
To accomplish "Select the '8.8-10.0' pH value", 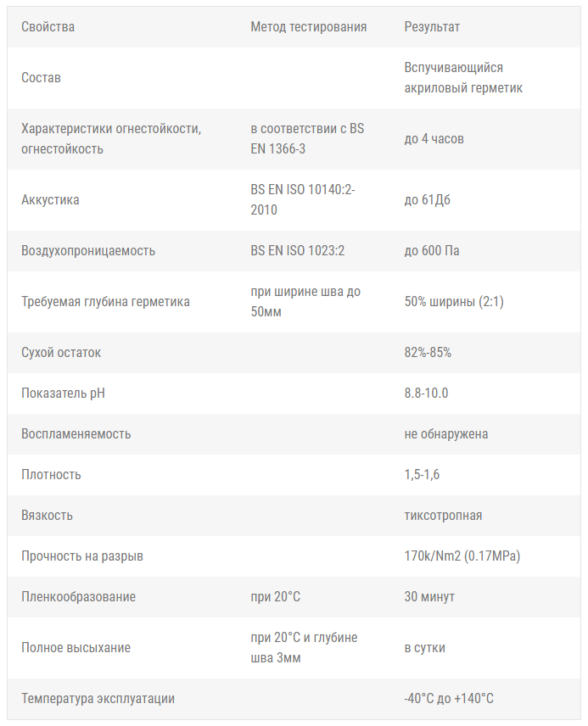I will coord(426,393).
